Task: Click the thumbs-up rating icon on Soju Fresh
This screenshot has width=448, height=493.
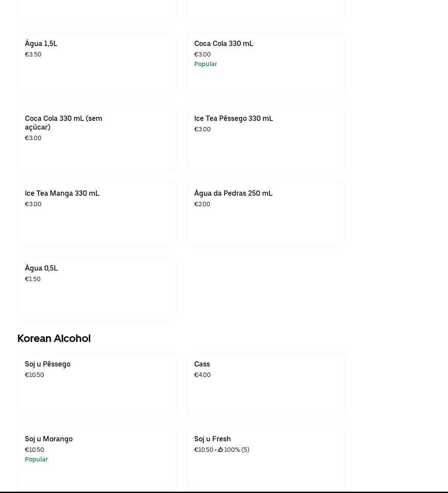Action: click(x=220, y=450)
